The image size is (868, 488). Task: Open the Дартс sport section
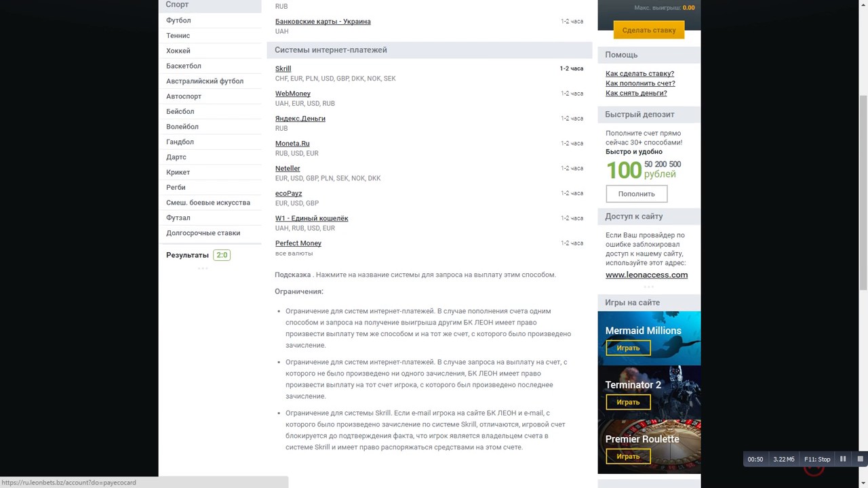[x=176, y=157]
